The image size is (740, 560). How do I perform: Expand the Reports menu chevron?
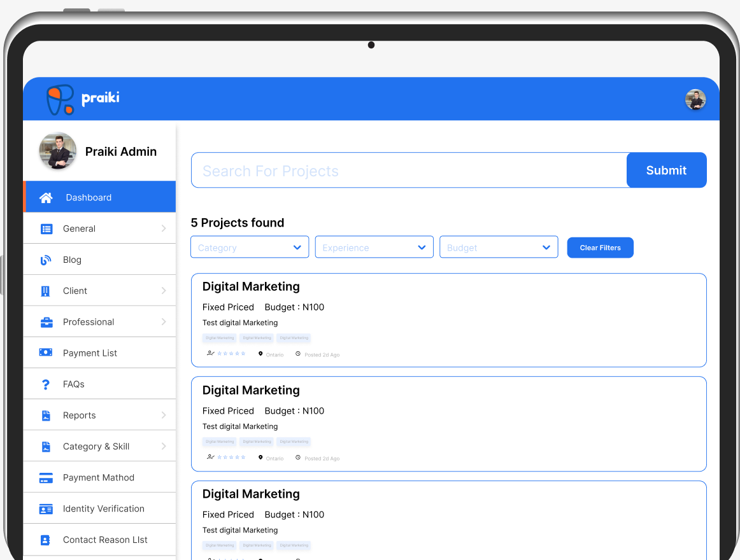[x=164, y=415]
